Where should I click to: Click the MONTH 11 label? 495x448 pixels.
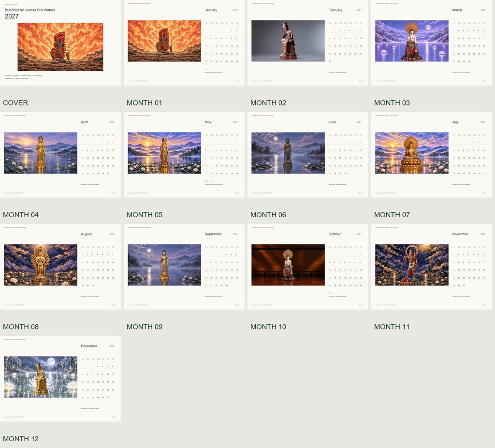(392, 327)
